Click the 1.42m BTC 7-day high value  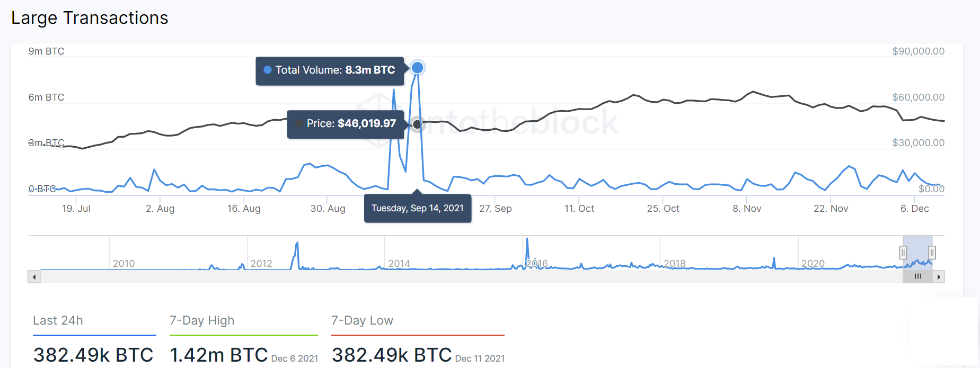click(x=218, y=355)
